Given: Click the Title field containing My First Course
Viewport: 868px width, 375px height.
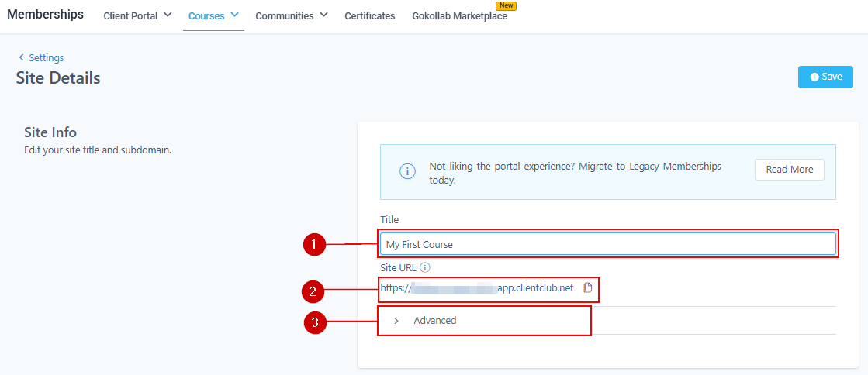Looking at the screenshot, I should (x=607, y=244).
